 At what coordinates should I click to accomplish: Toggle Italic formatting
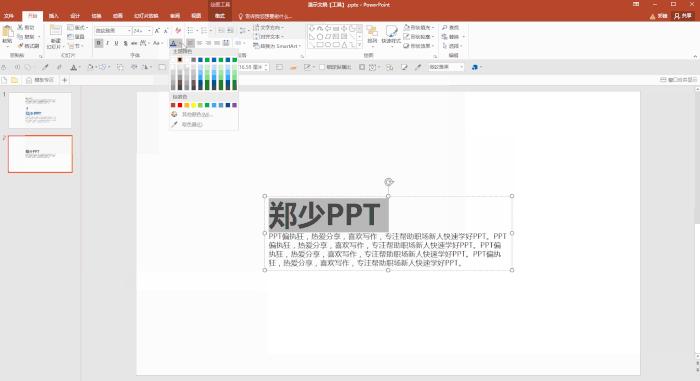coord(108,43)
